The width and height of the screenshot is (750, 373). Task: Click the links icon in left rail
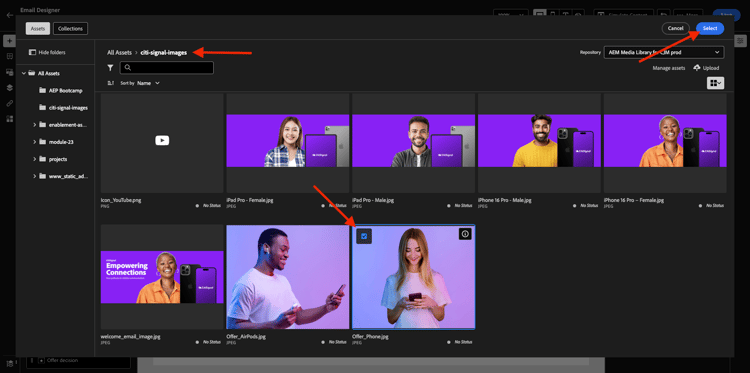[x=9, y=103]
